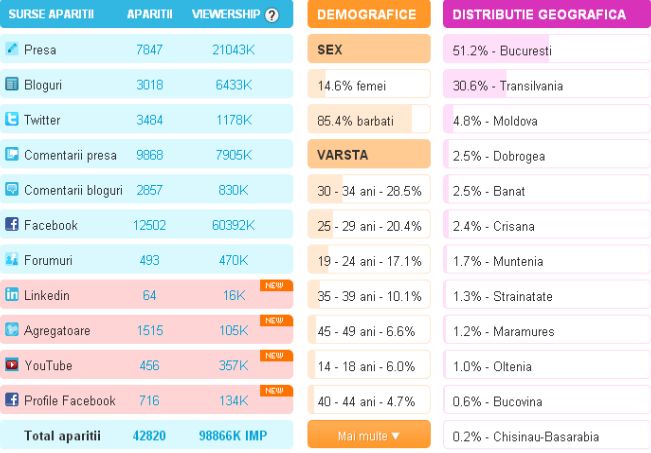
Task: Click the Linkedin logo icon
Action: [12, 295]
